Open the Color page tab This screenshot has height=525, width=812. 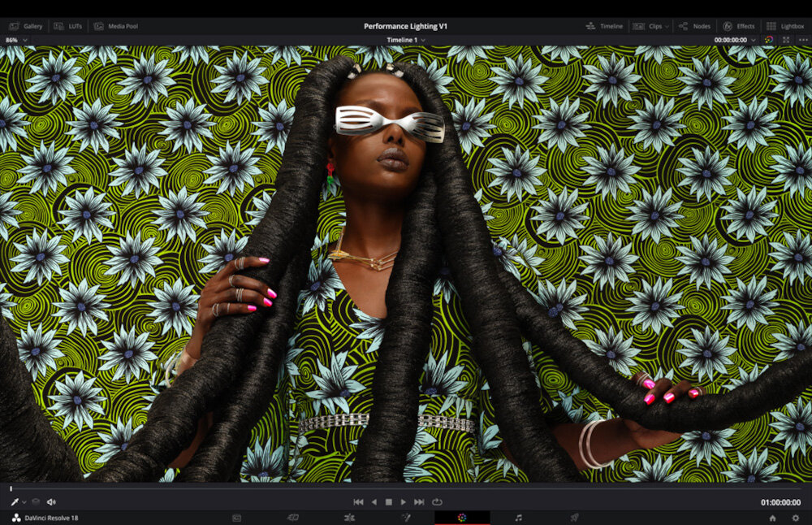coord(462,518)
